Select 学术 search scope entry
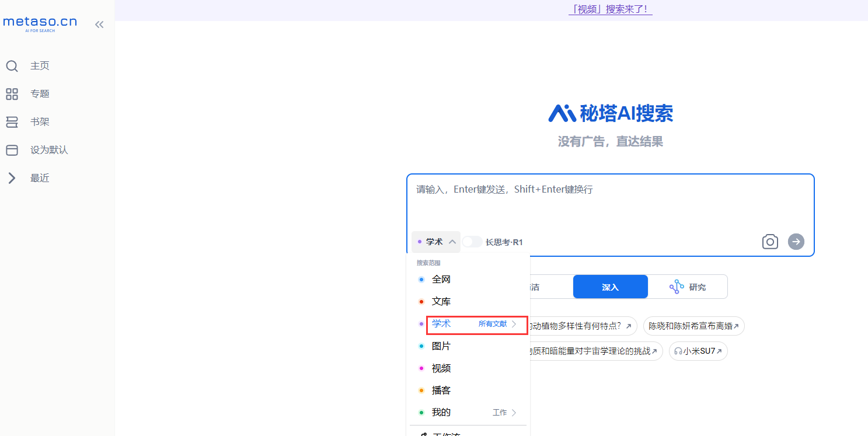 click(441, 324)
